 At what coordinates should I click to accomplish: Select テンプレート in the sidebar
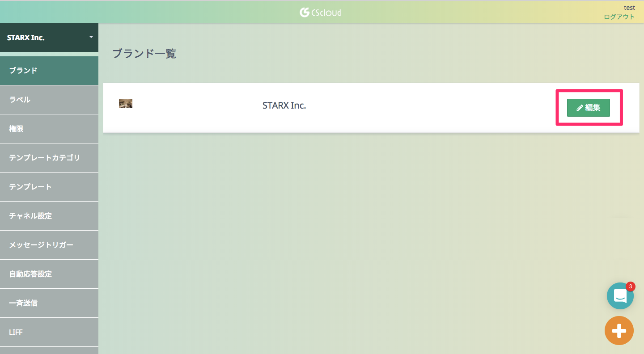[49, 187]
